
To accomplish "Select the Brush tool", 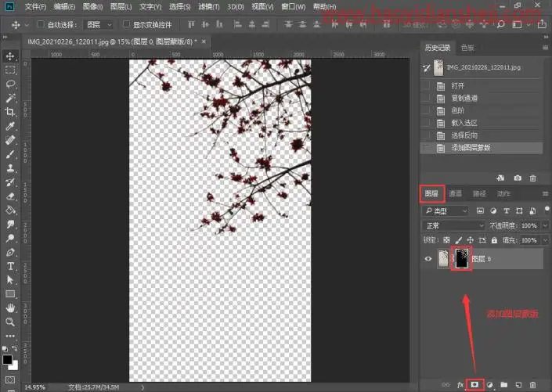I will pos(10,154).
